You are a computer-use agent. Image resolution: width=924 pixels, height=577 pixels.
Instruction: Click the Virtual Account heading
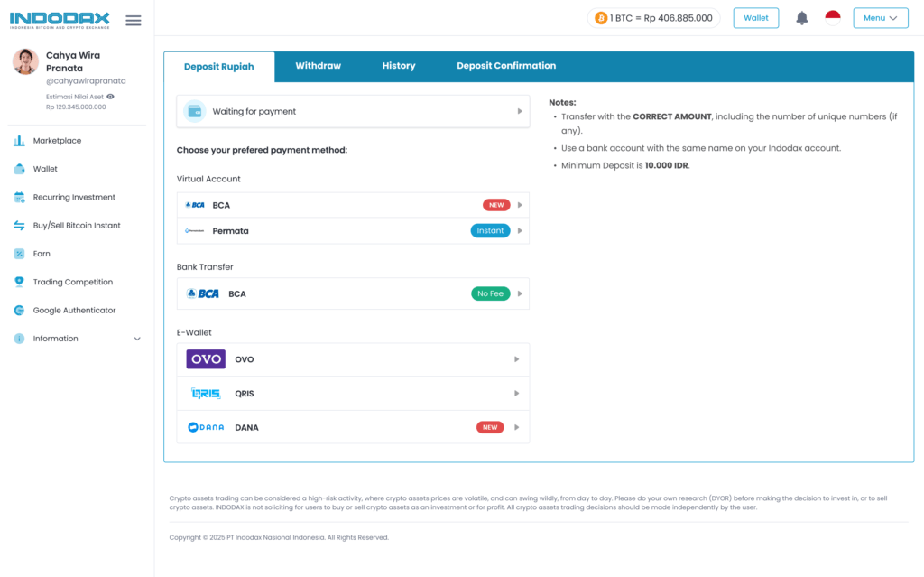point(208,179)
